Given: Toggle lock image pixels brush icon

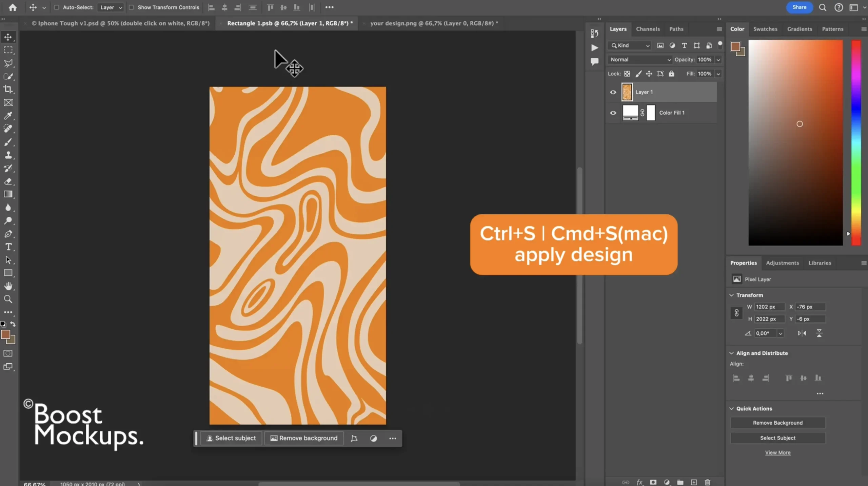Looking at the screenshot, I should 638,74.
